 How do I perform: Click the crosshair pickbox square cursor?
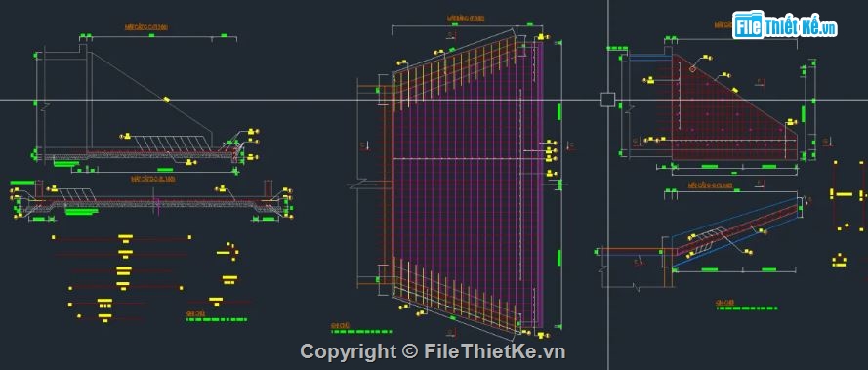point(607,100)
